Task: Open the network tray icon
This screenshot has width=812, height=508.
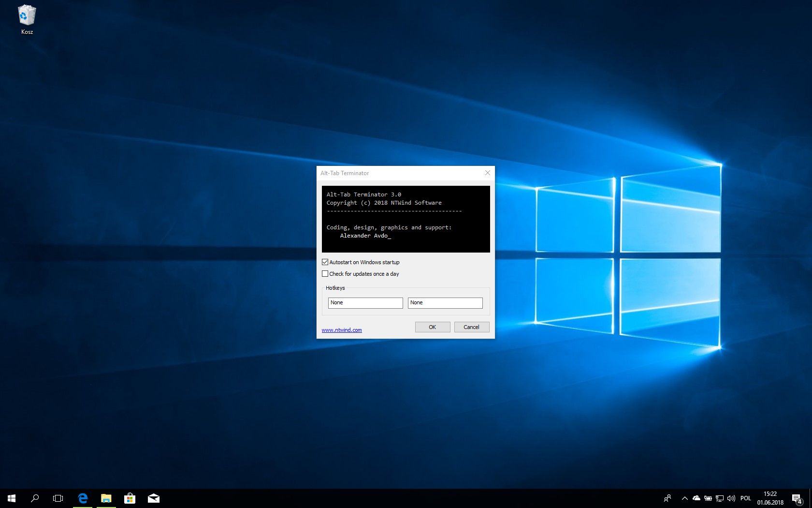Action: click(x=720, y=498)
